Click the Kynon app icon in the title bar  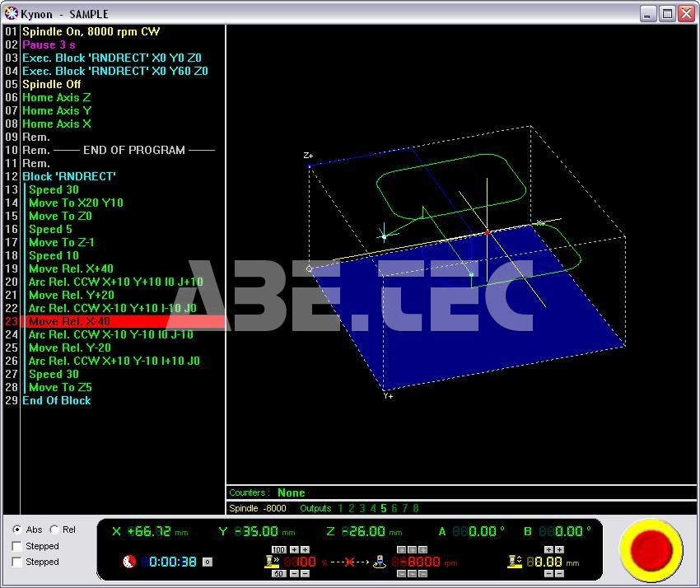(x=12, y=13)
